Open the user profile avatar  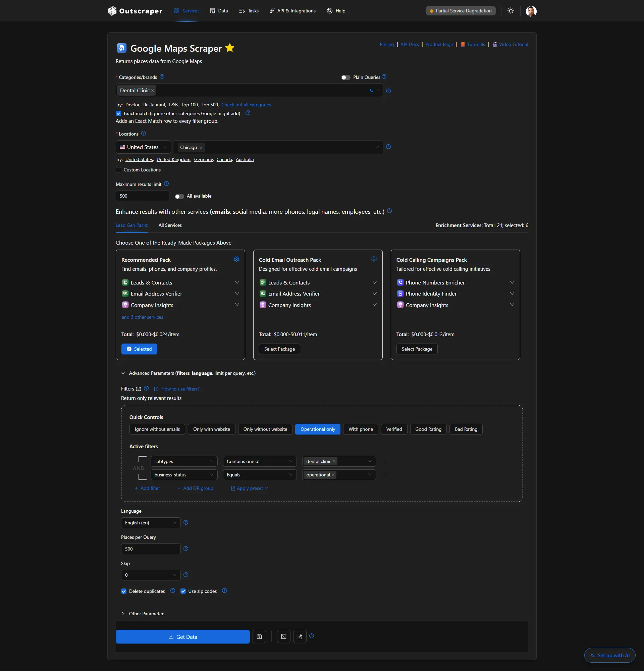click(x=531, y=11)
